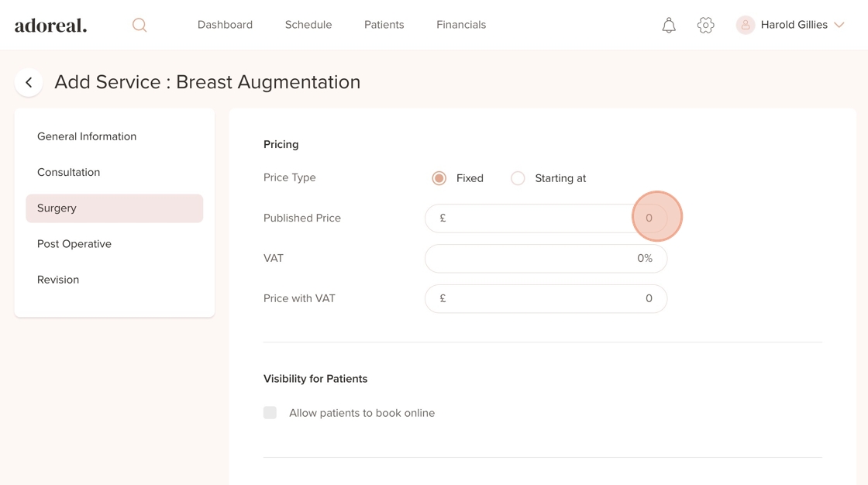Open the settings gear icon
The image size is (868, 485).
705,25
